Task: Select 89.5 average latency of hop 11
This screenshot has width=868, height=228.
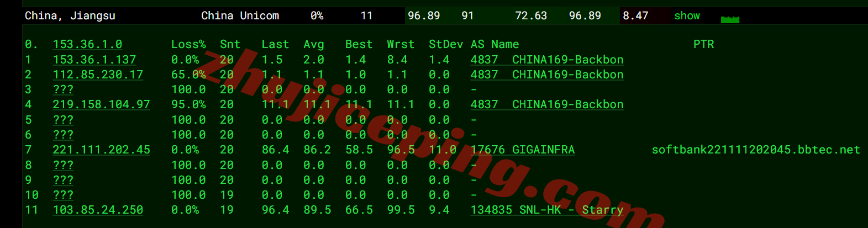Action: (317, 210)
